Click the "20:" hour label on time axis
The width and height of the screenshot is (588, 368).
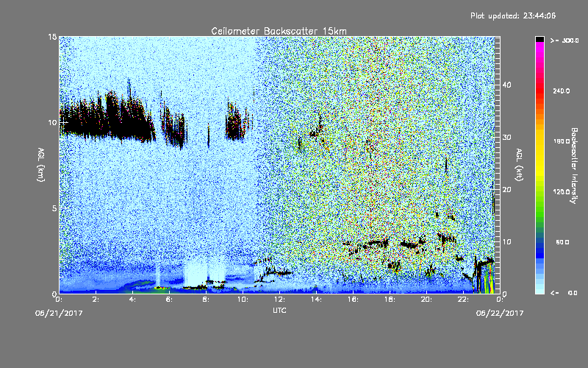click(x=427, y=300)
